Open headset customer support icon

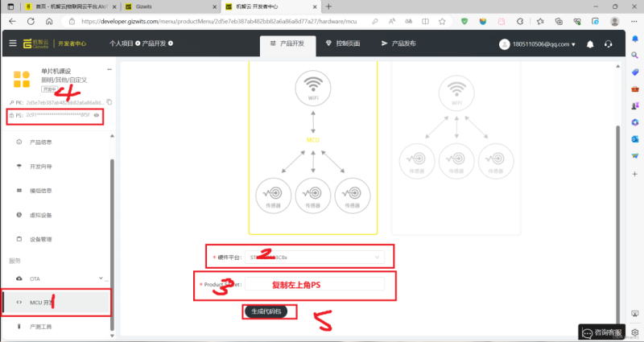(x=609, y=43)
